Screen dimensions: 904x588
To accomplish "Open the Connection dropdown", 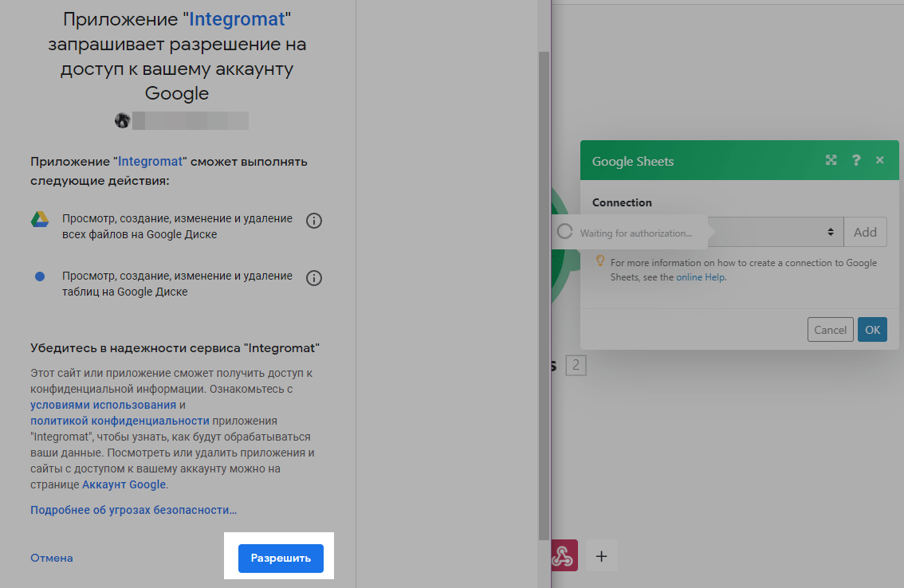I will 776,233.
